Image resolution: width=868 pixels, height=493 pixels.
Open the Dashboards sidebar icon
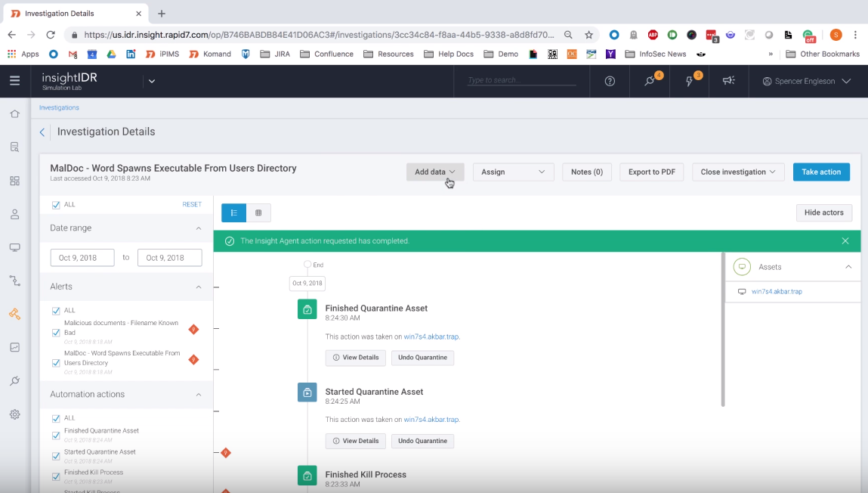click(15, 181)
